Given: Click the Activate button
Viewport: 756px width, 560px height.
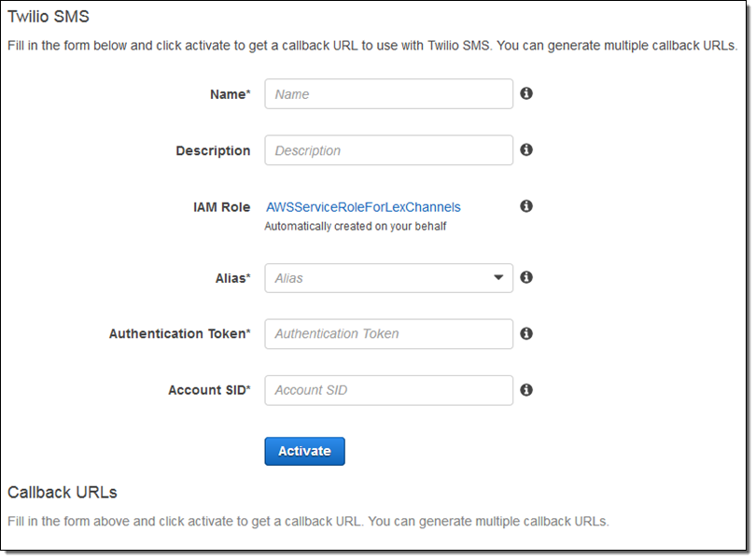Looking at the screenshot, I should point(304,451).
